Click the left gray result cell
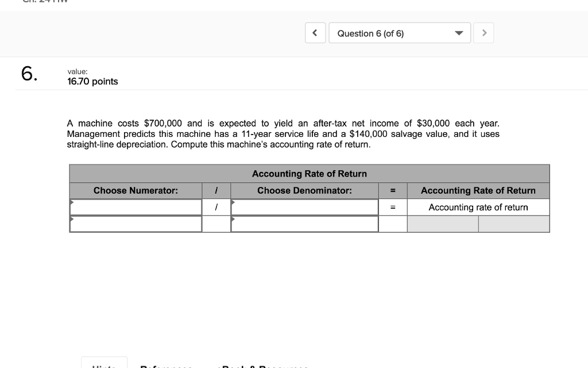 point(443,224)
